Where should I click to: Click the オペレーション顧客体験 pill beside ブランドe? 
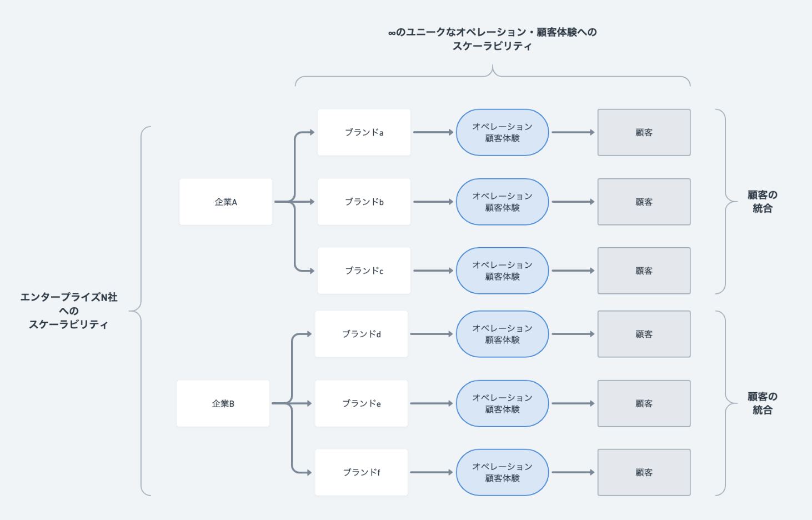pyautogui.click(x=502, y=403)
